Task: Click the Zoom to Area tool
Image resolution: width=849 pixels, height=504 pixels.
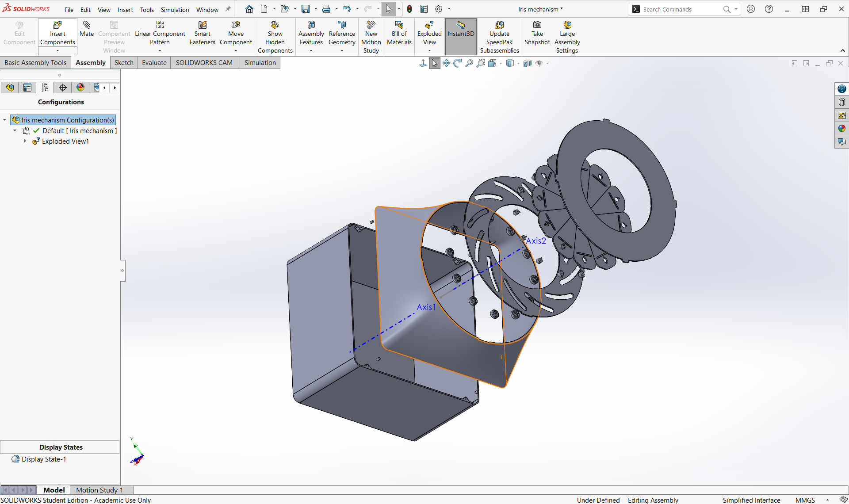Action: point(481,63)
